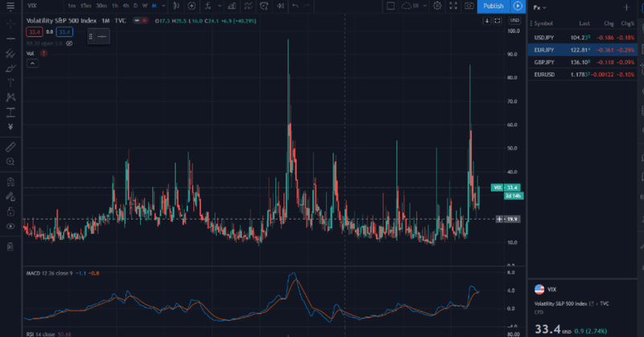
Task: Select the pitchfork drawing tool
Action: point(10,53)
